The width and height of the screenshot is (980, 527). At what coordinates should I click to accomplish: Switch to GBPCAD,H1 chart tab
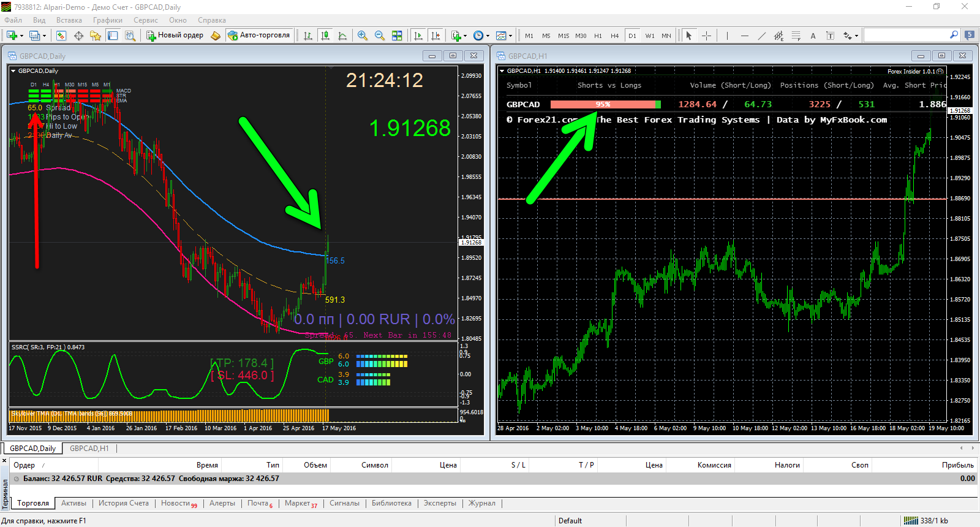click(89, 449)
